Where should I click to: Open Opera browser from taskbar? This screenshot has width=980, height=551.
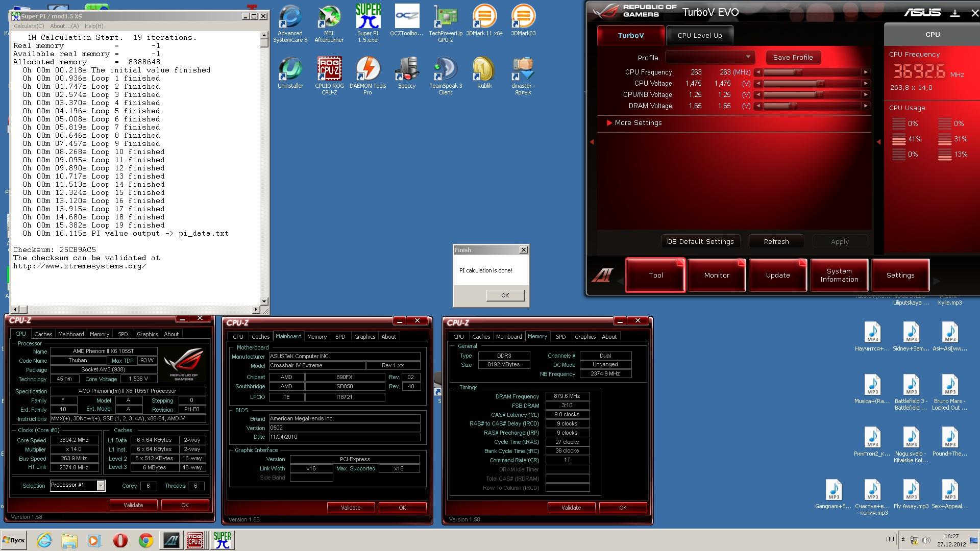[120, 540]
